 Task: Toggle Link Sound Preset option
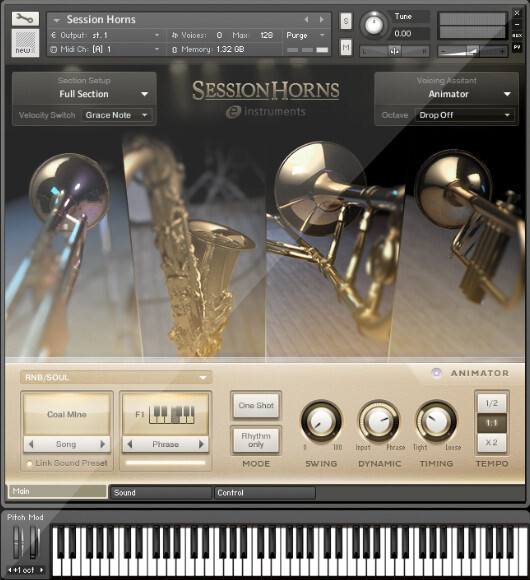[67, 463]
